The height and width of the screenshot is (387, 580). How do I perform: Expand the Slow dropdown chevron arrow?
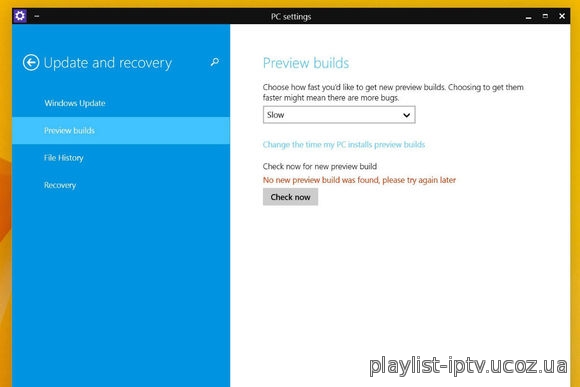[x=406, y=115]
